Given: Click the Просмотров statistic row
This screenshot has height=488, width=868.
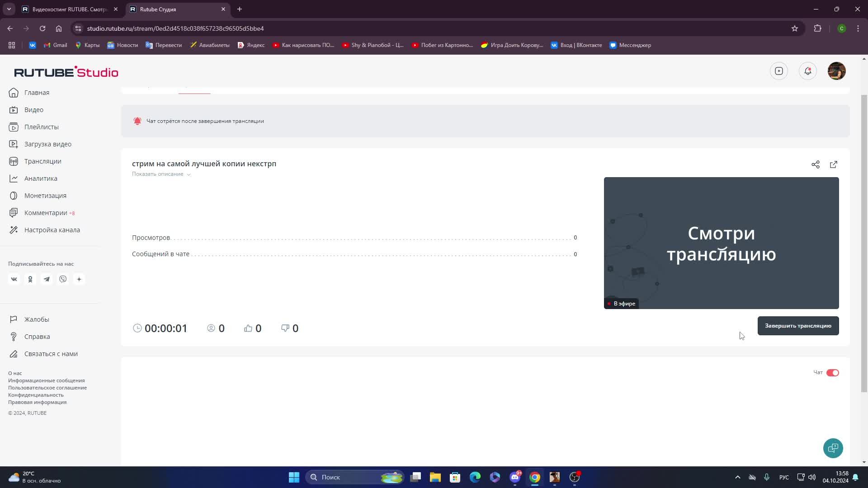Looking at the screenshot, I should tap(354, 238).
